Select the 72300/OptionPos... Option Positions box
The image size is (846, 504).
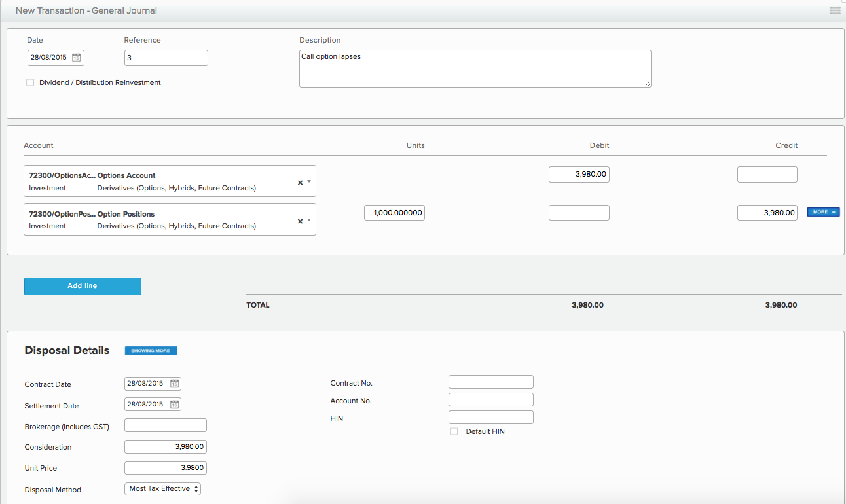pos(170,219)
